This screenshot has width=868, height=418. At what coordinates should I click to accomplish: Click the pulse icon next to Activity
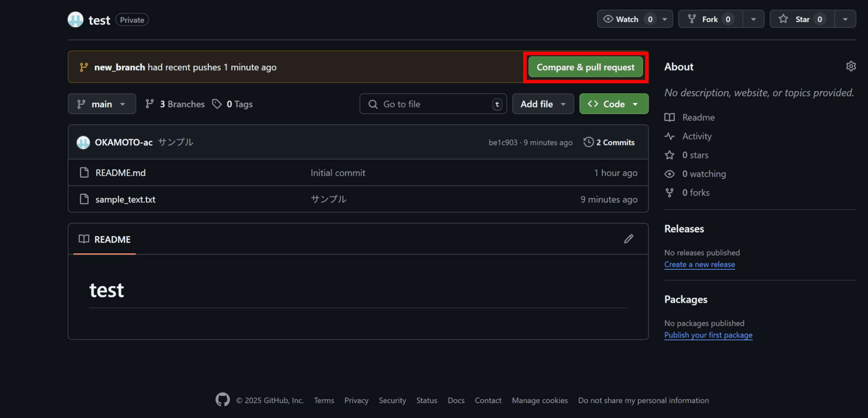670,136
